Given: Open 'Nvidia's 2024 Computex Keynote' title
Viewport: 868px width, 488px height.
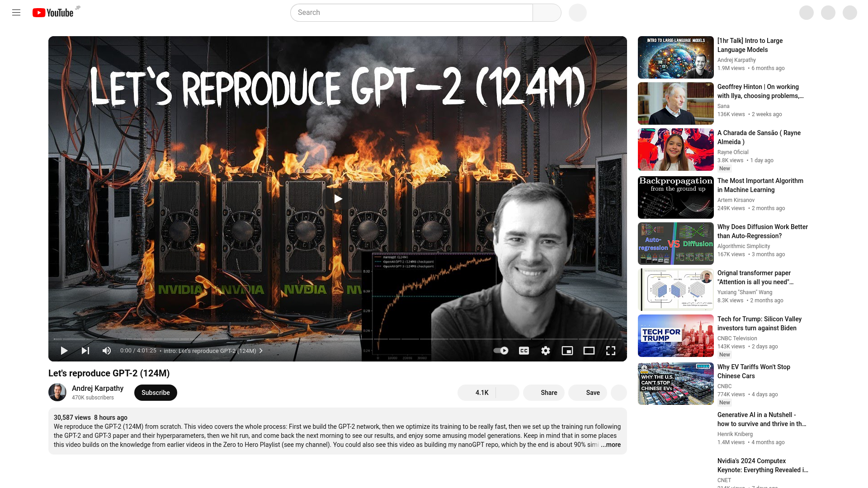Looking at the screenshot, I should pyautogui.click(x=763, y=465).
